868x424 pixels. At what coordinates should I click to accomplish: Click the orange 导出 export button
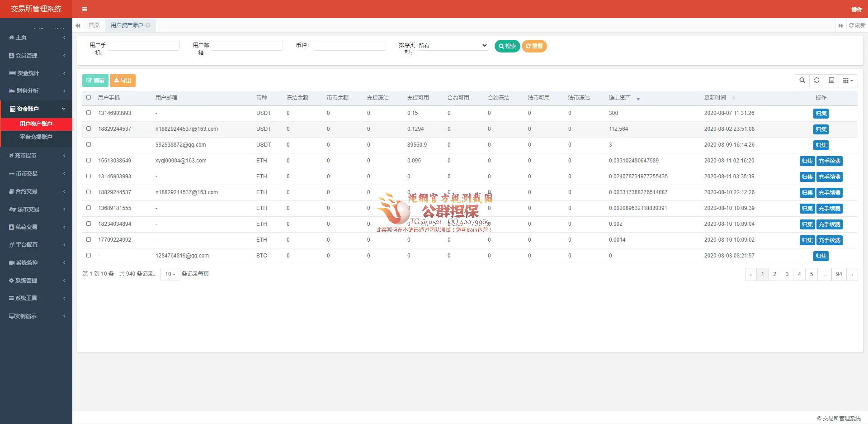pos(123,81)
